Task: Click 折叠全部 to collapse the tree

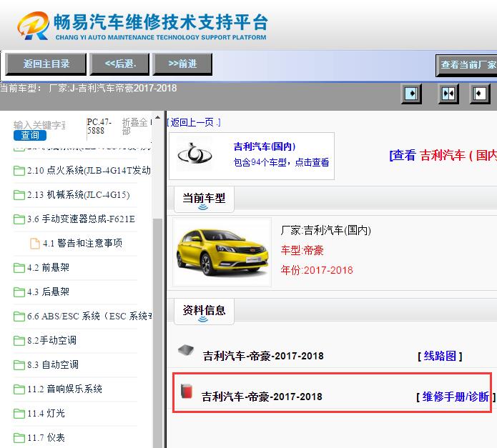Action: click(135, 126)
